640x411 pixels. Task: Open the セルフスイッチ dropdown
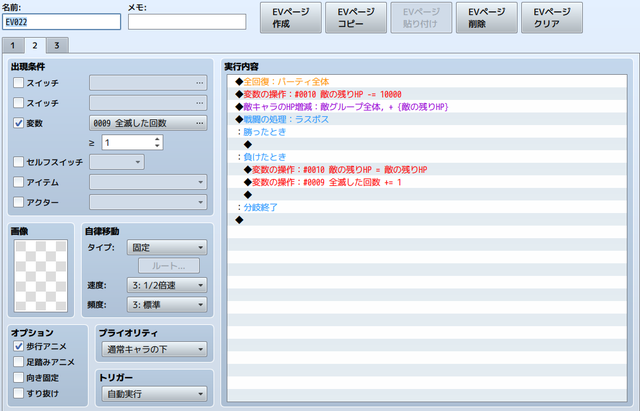117,162
